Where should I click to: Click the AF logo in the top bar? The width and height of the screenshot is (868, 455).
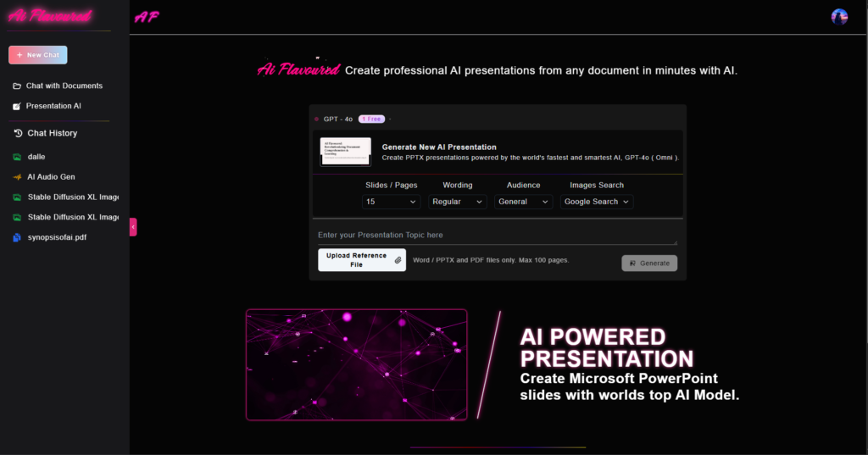point(146,17)
